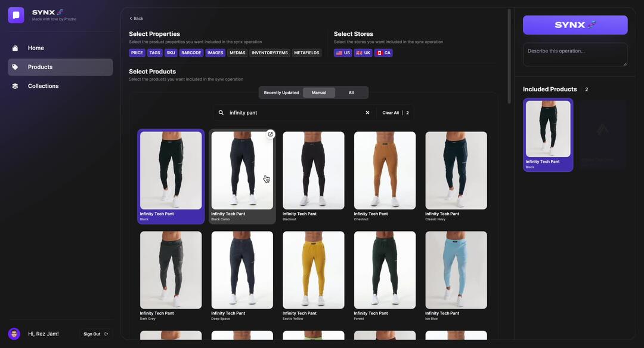Select the Infinity Tech Pant Forest card

pos(385,276)
